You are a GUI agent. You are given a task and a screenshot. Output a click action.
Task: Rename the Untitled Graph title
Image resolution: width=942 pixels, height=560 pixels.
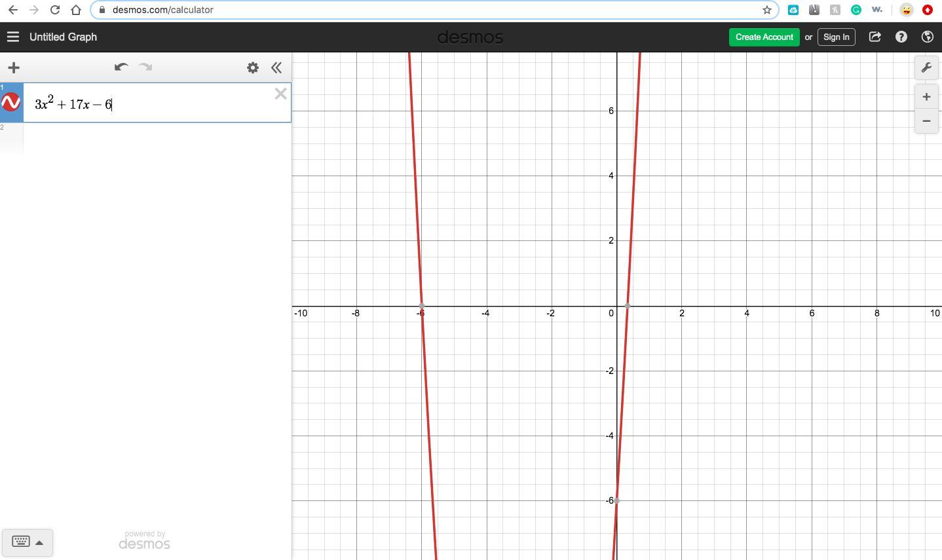[63, 37]
